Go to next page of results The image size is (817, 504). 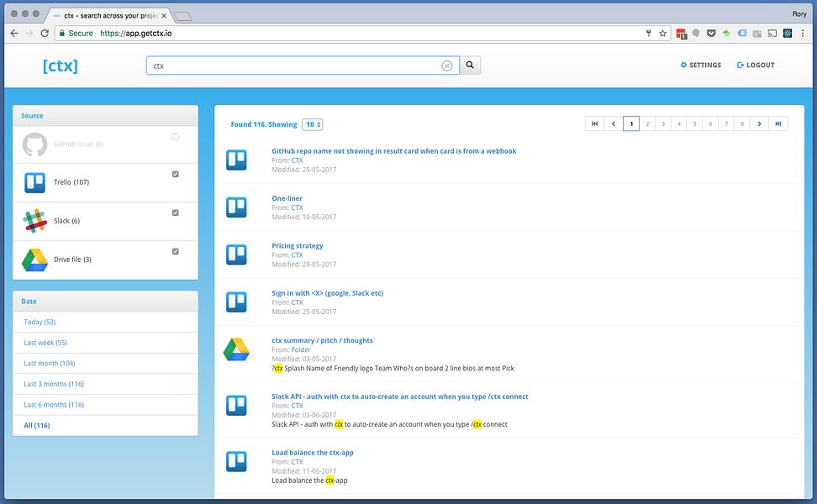pyautogui.click(x=759, y=124)
